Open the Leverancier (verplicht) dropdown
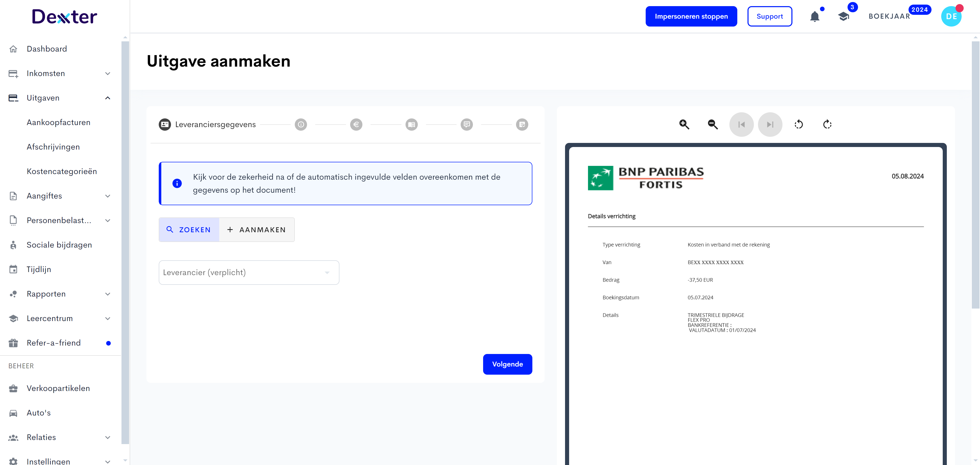The image size is (980, 465). point(249,273)
